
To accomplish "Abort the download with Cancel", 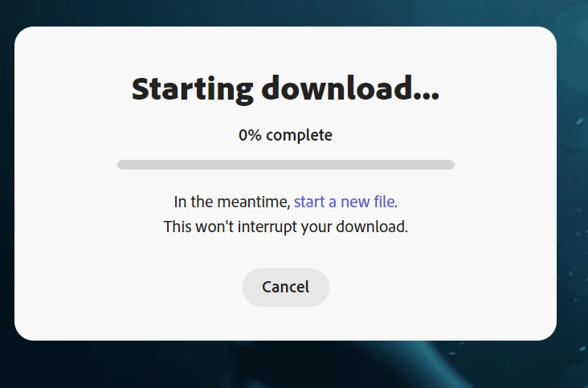I will [x=286, y=288].
